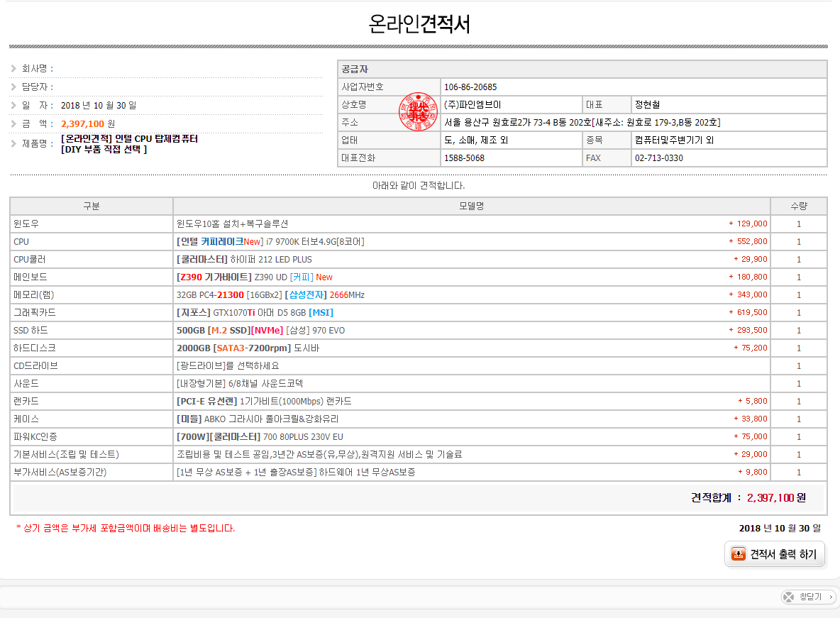Screen dimensions: 840x618
Task: Click the 견적서 출력 하기 print button
Action: pos(774,553)
